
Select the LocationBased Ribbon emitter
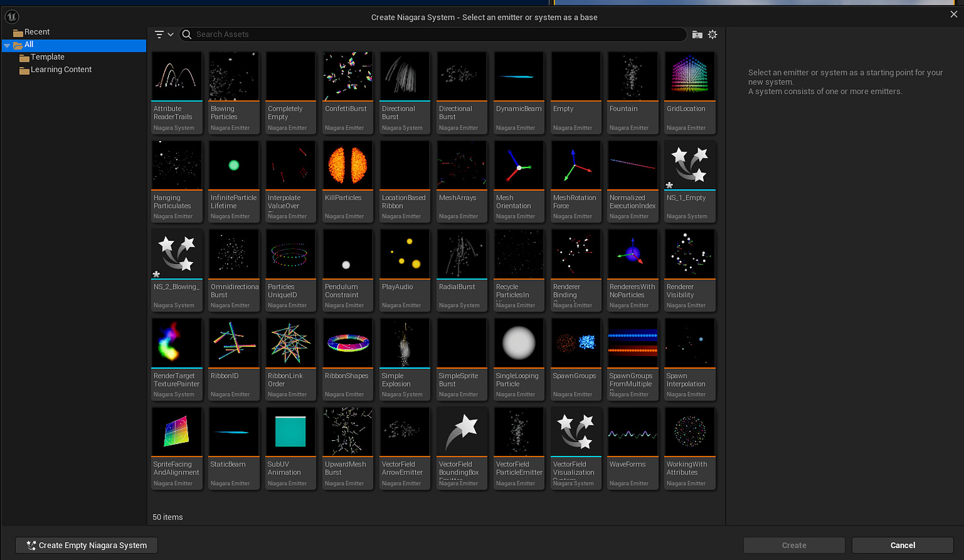click(405, 181)
